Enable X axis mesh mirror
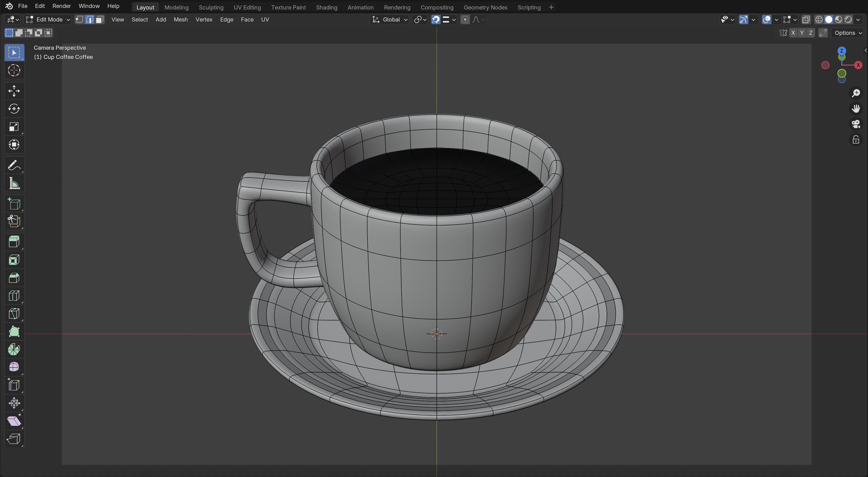The height and width of the screenshot is (477, 868). [793, 33]
